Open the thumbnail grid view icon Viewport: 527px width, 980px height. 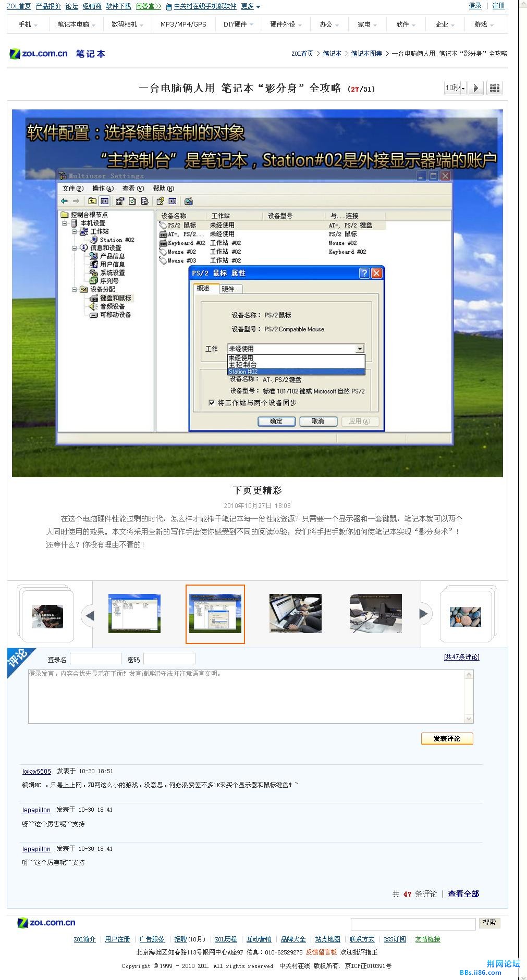point(495,88)
